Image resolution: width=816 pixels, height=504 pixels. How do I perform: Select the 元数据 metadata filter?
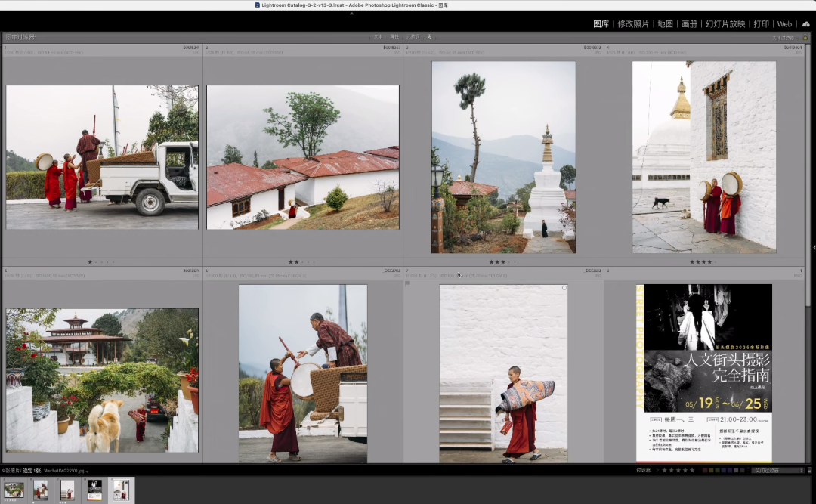(x=413, y=37)
